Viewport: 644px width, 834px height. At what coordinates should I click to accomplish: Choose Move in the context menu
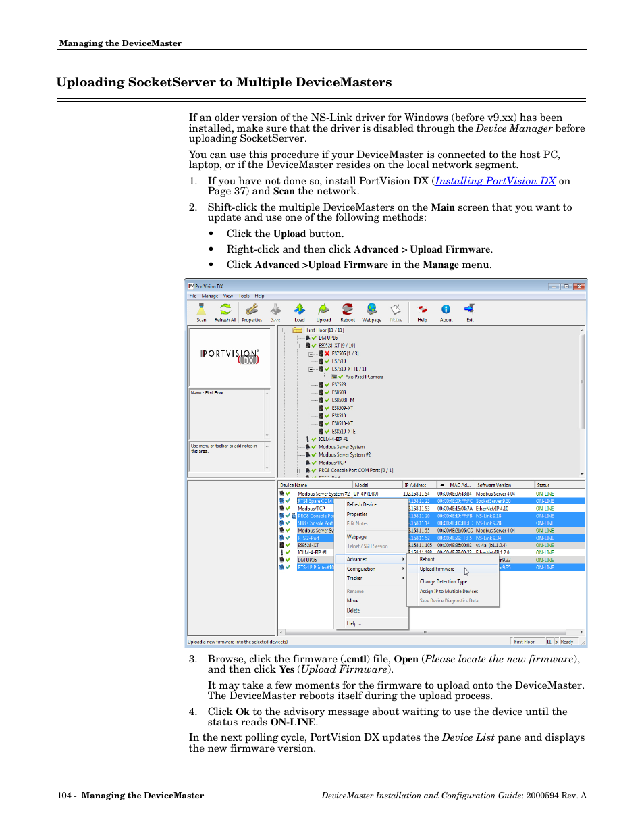click(371, 600)
